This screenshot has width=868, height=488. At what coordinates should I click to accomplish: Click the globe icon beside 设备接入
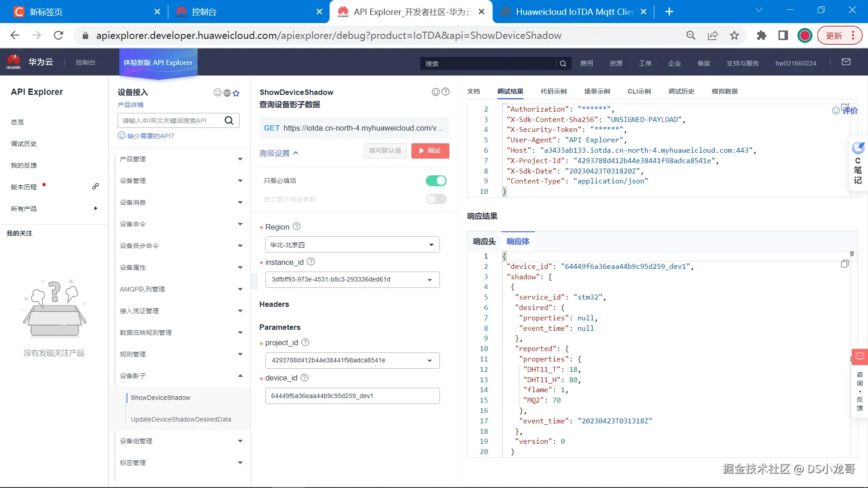227,93
